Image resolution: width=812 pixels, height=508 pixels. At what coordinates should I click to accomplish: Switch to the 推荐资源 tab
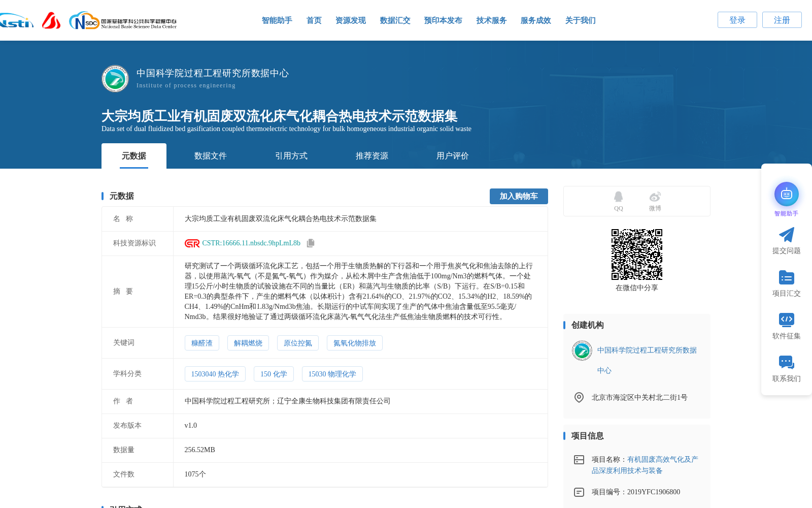coord(372,156)
